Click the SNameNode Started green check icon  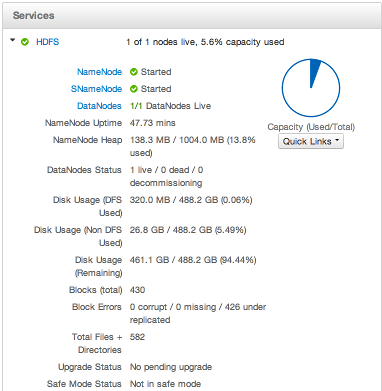pos(134,89)
